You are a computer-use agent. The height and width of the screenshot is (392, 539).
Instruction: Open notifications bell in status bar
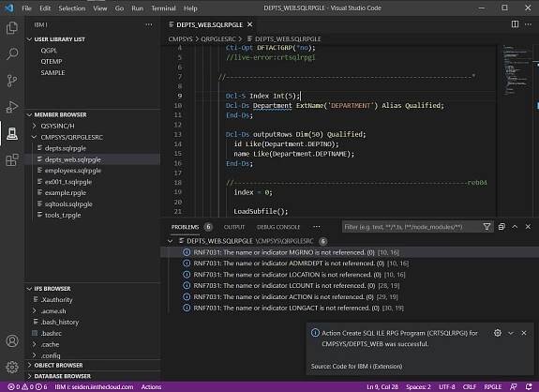click(529, 386)
